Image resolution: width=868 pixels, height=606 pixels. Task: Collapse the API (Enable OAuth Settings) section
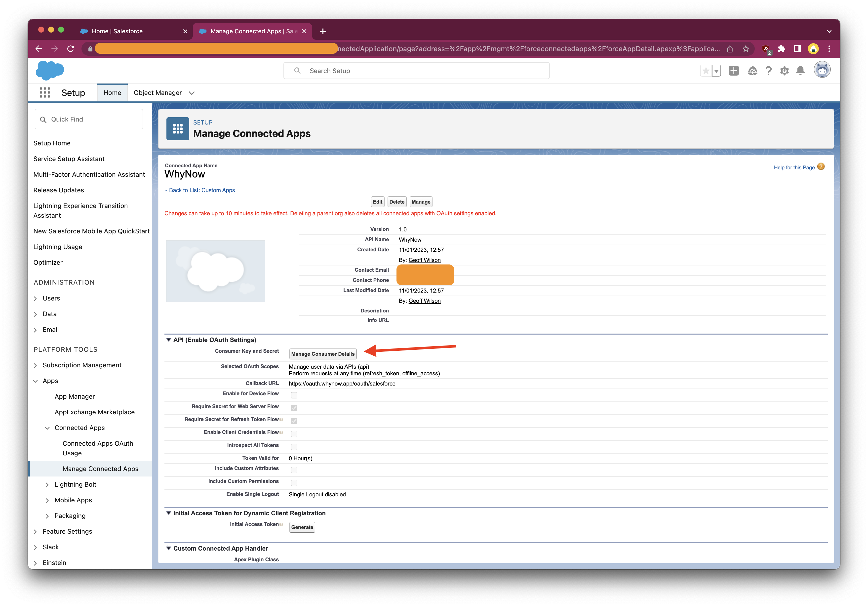pos(169,340)
